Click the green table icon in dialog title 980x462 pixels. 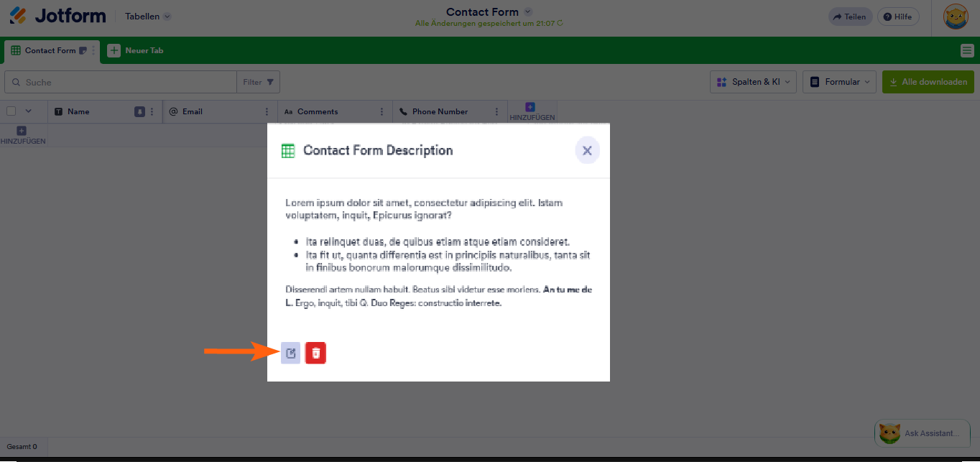(x=288, y=151)
